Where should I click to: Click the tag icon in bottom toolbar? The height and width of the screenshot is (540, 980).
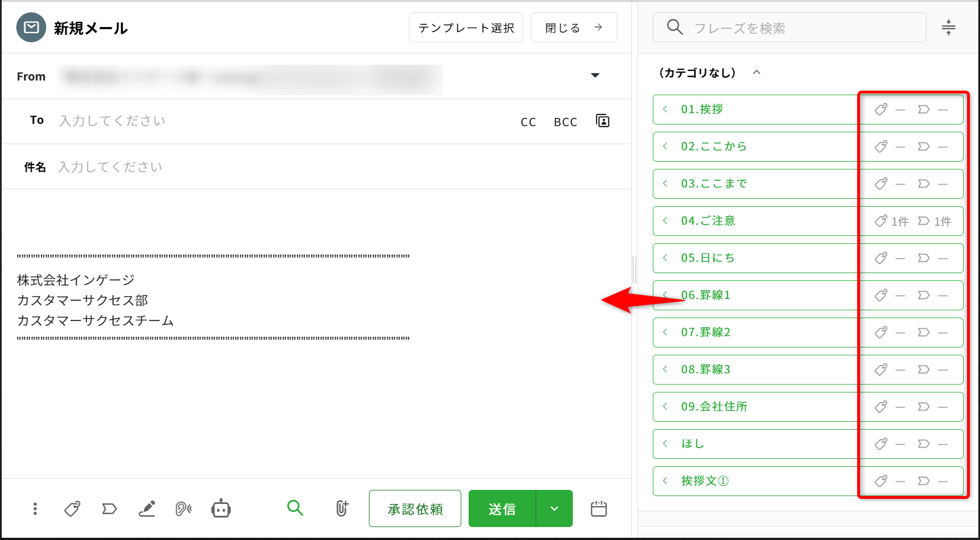click(72, 509)
